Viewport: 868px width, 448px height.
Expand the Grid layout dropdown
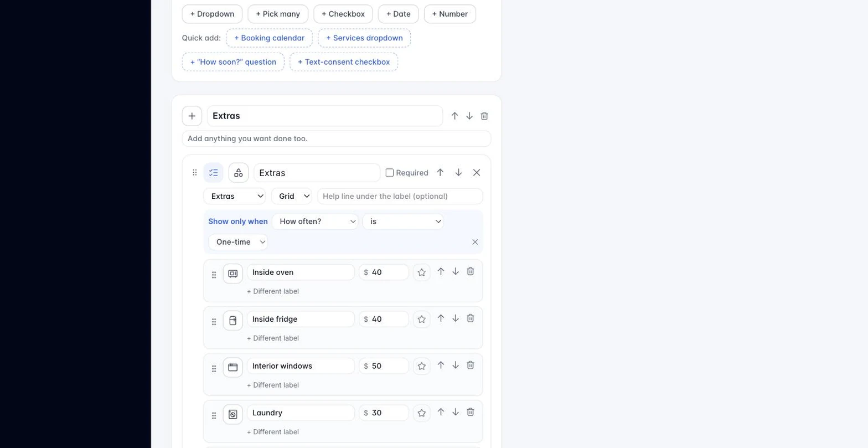pos(292,196)
